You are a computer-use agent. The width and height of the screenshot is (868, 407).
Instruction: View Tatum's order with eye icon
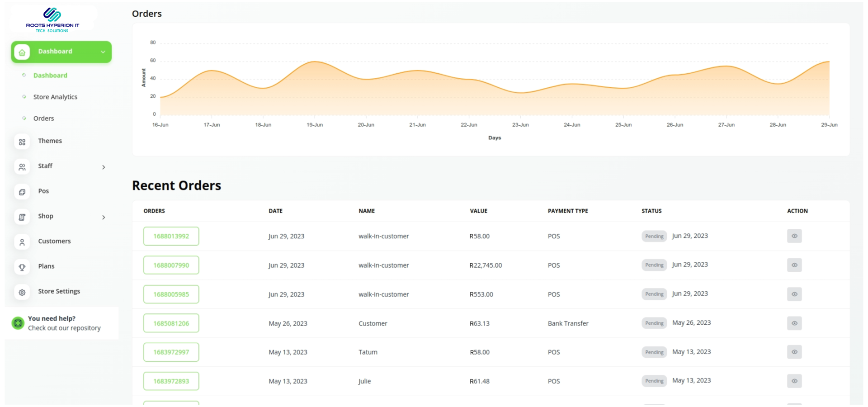[x=794, y=352]
